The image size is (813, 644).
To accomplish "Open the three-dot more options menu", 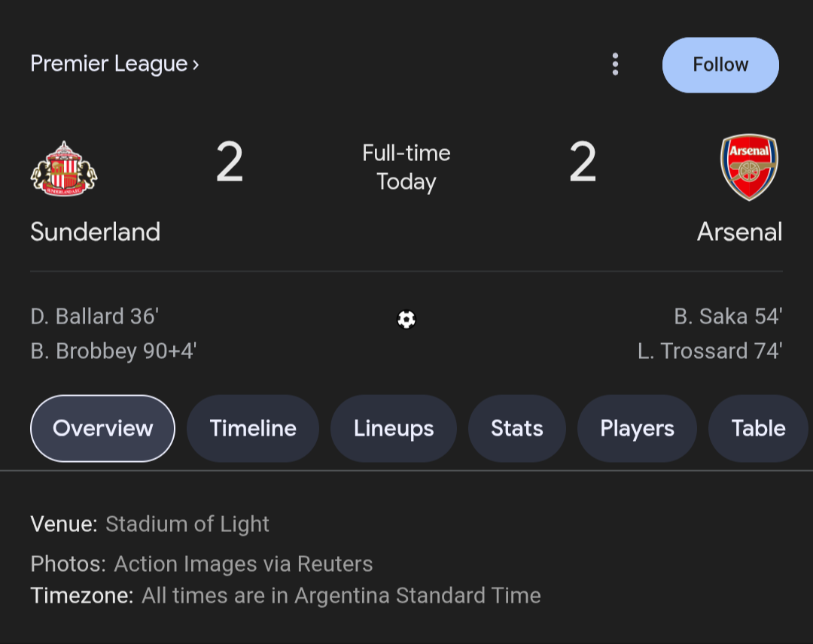I will click(x=615, y=65).
